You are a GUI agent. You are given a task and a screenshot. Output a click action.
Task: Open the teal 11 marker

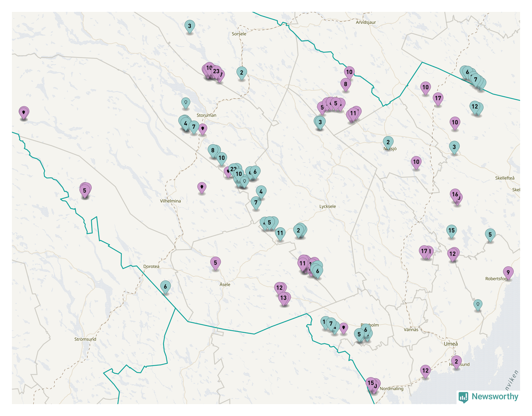[280, 234]
